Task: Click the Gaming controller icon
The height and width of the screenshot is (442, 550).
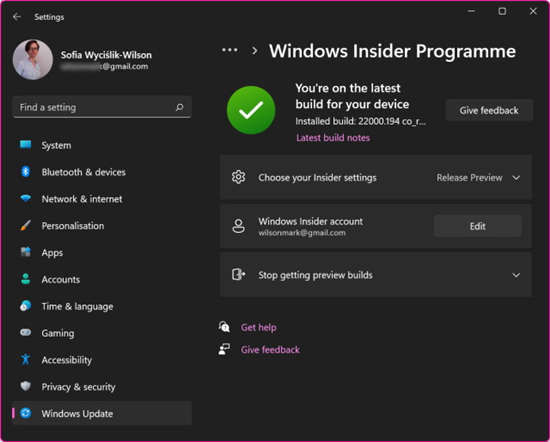Action: tap(25, 332)
